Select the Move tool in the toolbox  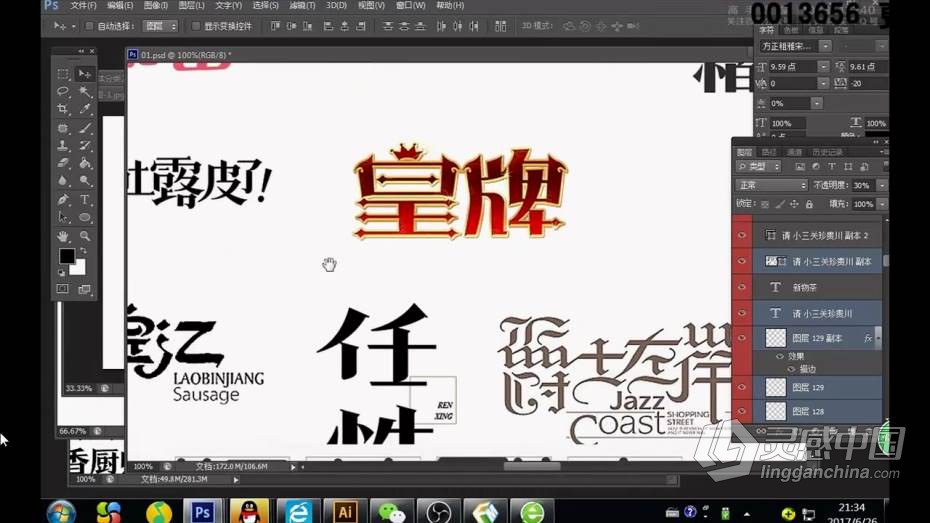(x=85, y=74)
